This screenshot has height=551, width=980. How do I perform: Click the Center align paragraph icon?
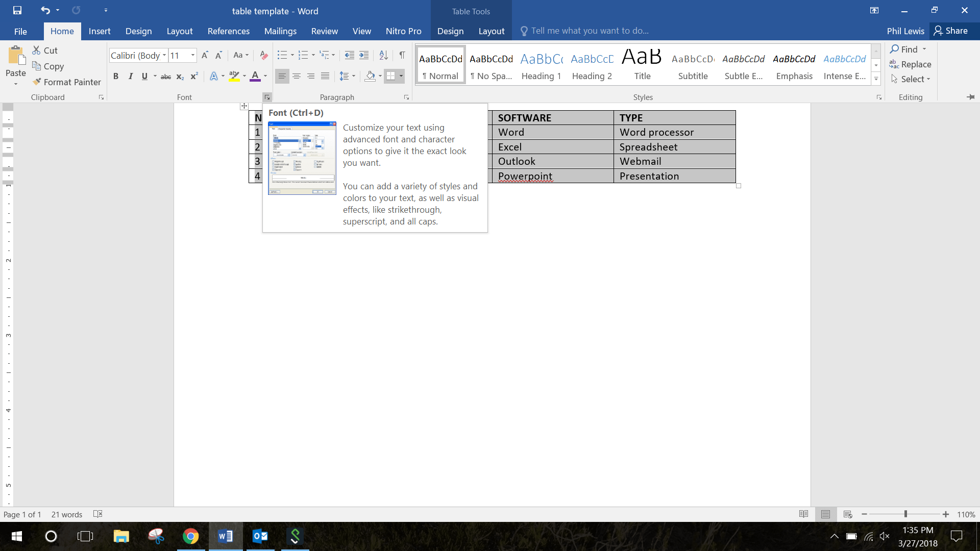click(297, 77)
